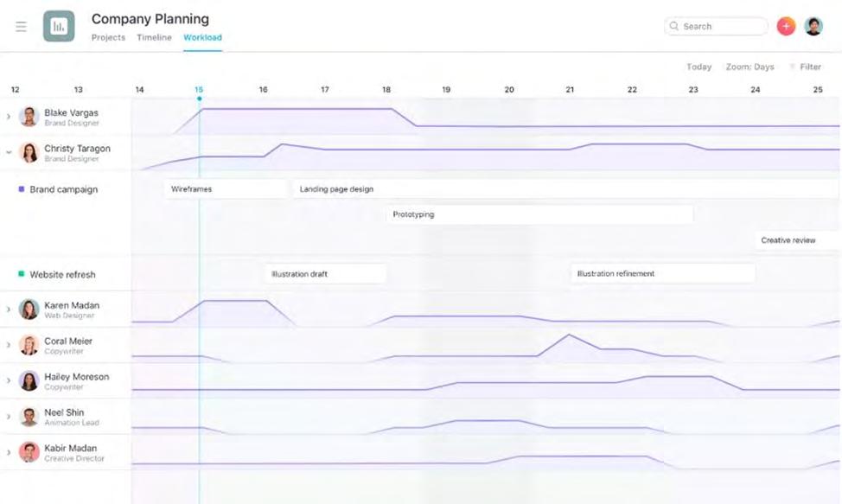This screenshot has width=842, height=504.
Task: Click the red plus add button
Action: pos(786,26)
